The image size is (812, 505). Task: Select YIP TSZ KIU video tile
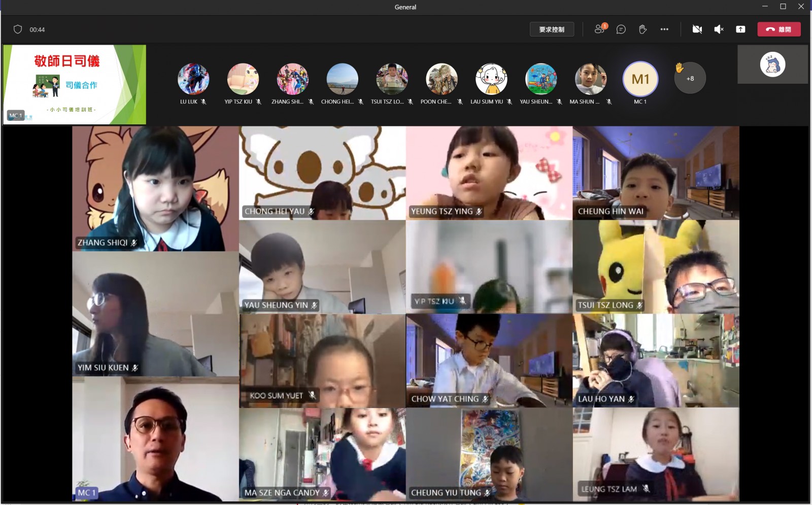(489, 267)
